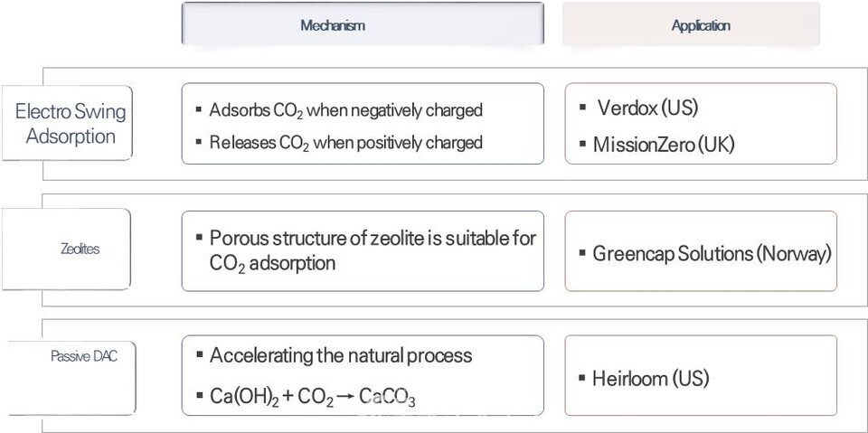868x433 pixels.
Task: Click the "Porous structure of zeolite" text
Action: [x=373, y=239]
